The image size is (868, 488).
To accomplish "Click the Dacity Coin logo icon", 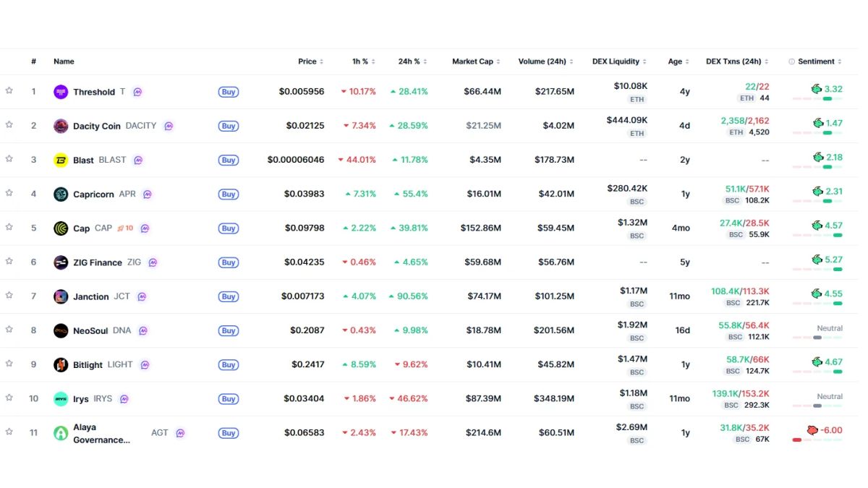I will [x=61, y=126].
